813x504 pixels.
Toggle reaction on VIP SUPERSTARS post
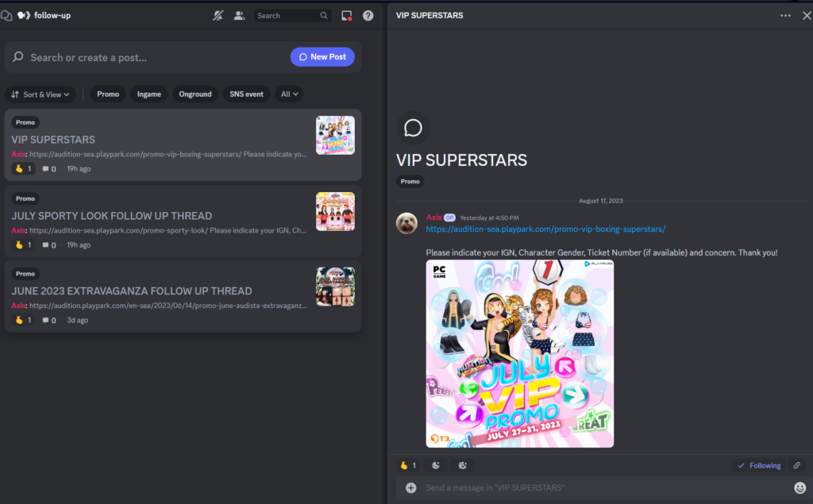click(23, 168)
